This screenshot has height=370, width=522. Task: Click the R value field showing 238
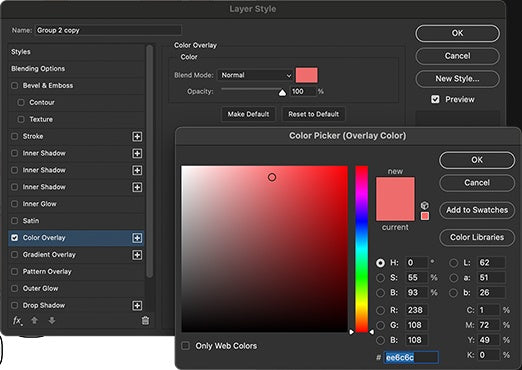(417, 310)
